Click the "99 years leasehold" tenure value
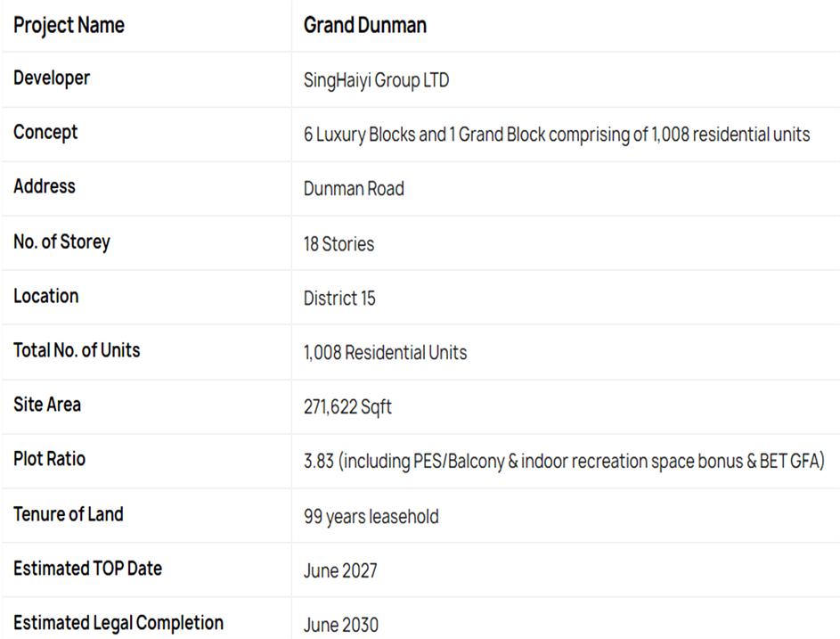This screenshot has width=840, height=639. [371, 516]
